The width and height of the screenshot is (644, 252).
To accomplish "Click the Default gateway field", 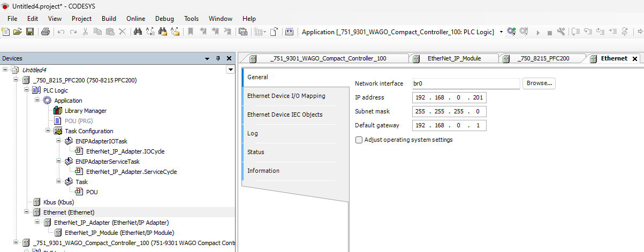I will 449,125.
